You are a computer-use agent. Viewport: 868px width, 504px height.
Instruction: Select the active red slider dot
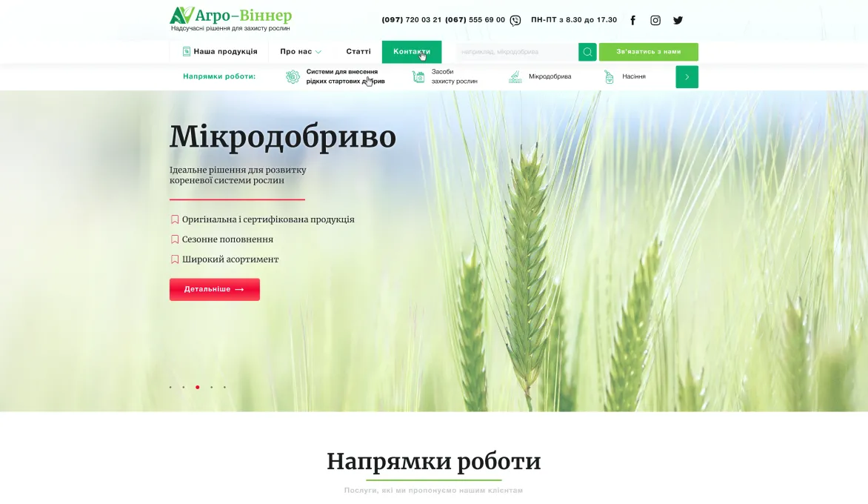click(x=198, y=387)
